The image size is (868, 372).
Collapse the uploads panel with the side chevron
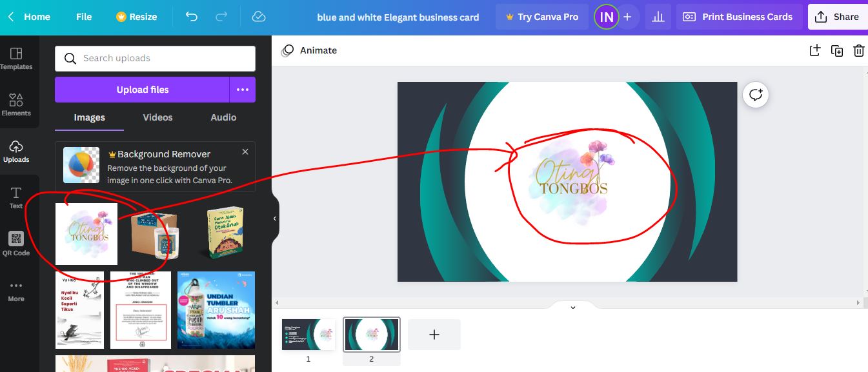274,219
